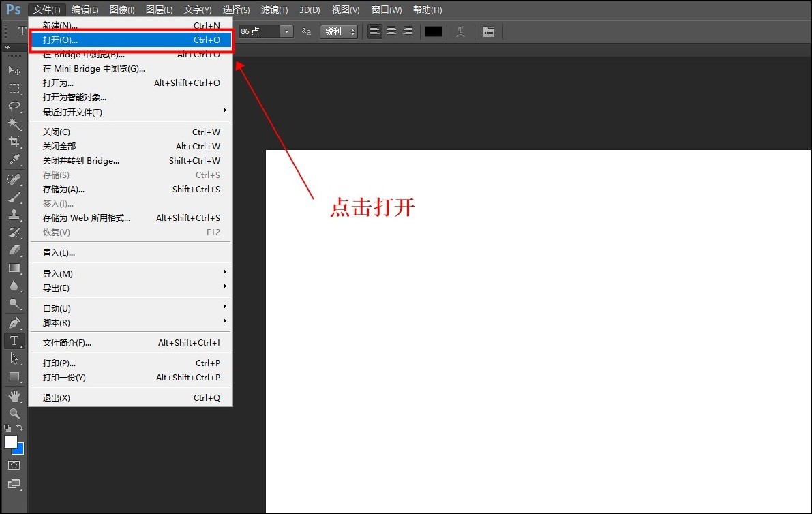This screenshot has height=514, width=812.
Task: Click the Zoom tool in toolbar
Action: point(14,413)
